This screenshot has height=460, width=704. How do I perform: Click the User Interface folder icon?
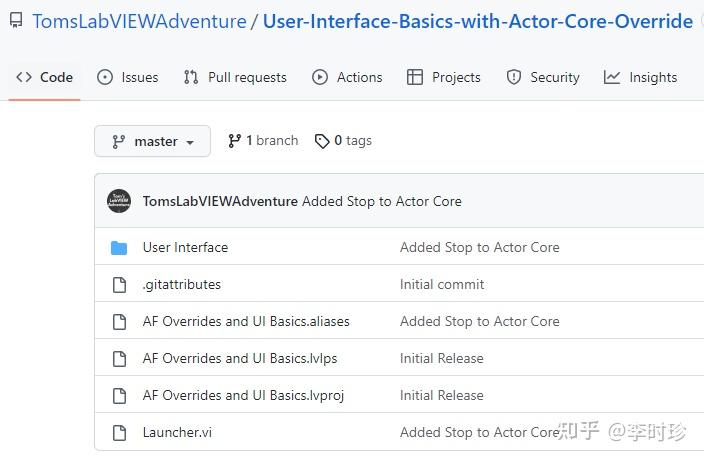pyautogui.click(x=119, y=248)
